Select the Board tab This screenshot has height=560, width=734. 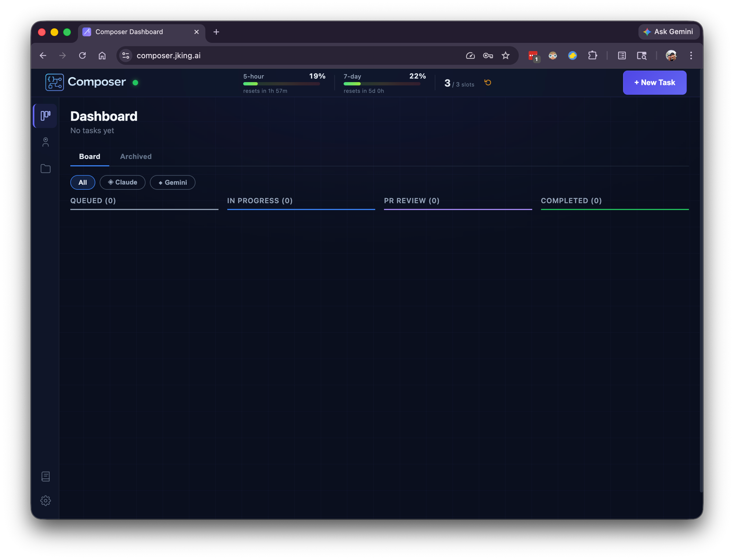point(89,156)
